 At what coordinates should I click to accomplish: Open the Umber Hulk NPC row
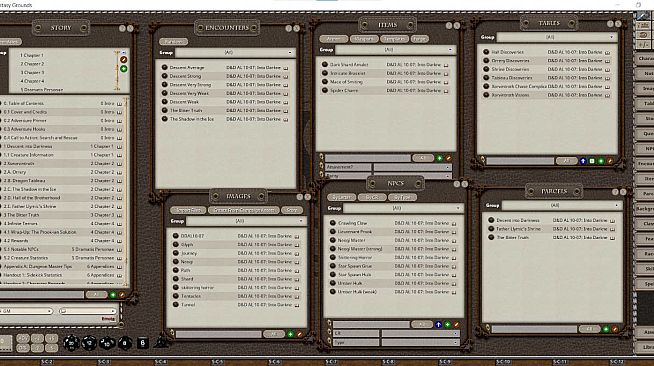[x=394, y=283]
